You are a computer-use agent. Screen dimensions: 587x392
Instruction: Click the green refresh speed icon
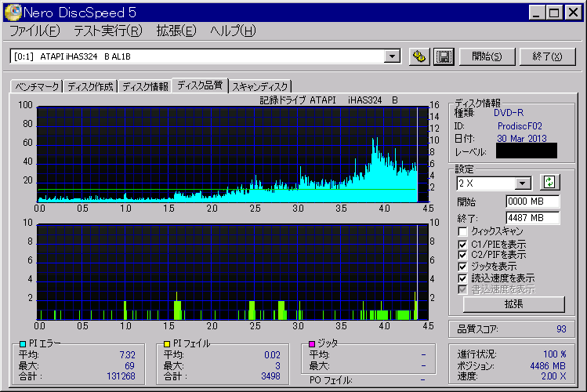pyautogui.click(x=549, y=183)
